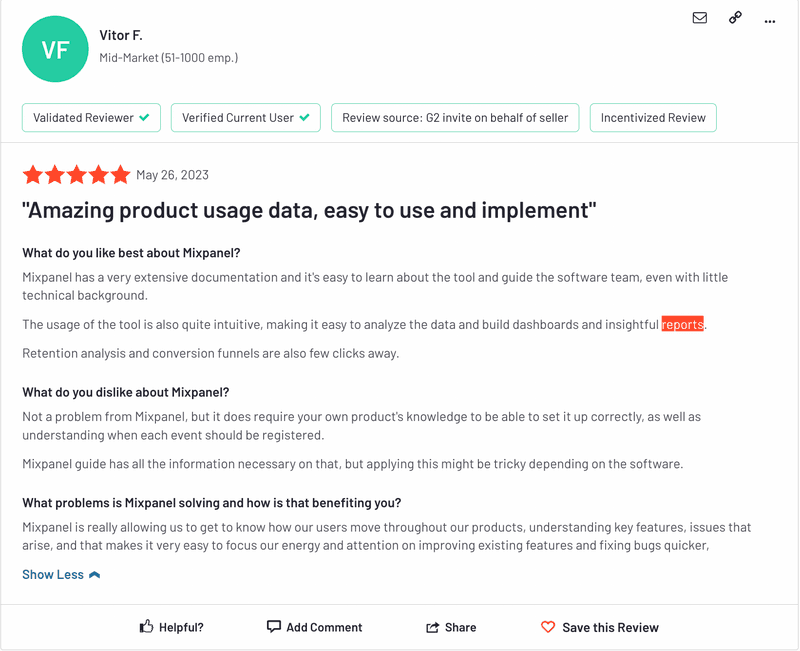Viewport: 800px width, 651px height.
Task: Select the Incentivized Review tag
Action: (653, 118)
